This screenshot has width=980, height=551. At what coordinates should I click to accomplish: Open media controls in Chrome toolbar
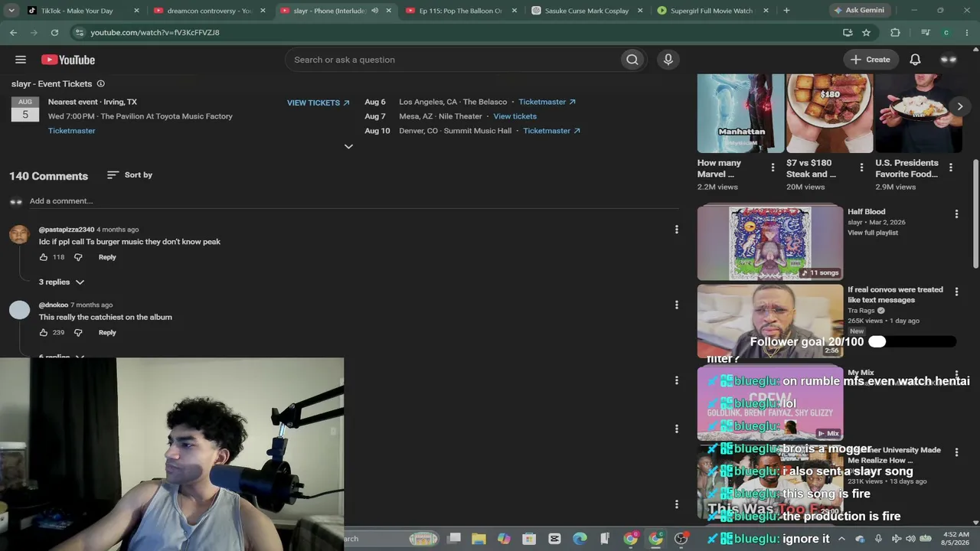[x=925, y=32]
